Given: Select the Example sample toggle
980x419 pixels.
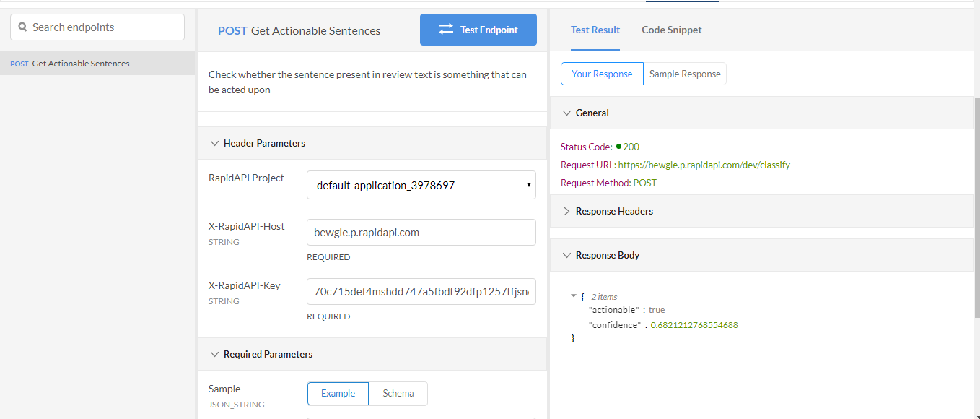Looking at the screenshot, I should pyautogui.click(x=338, y=394).
